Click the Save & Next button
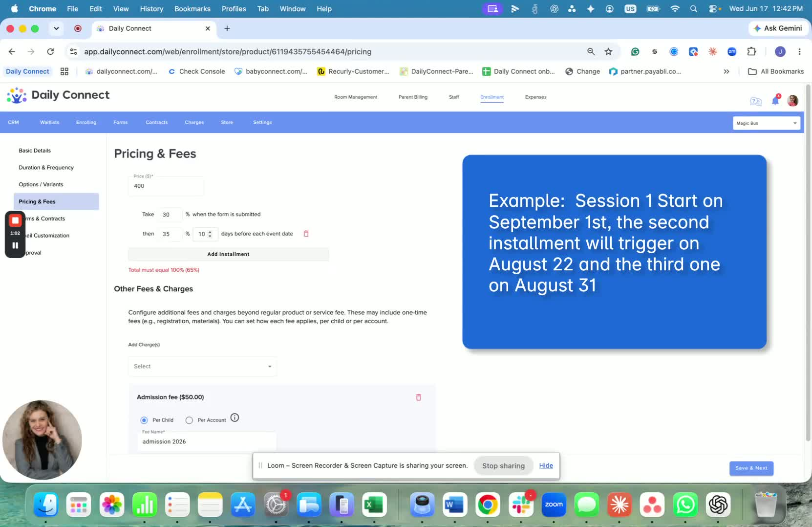 point(751,468)
